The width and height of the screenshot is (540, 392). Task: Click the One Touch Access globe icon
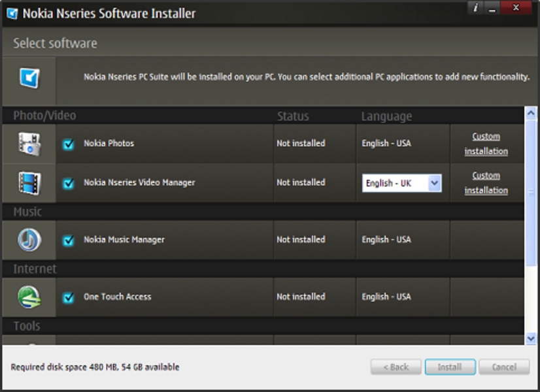[x=29, y=297]
